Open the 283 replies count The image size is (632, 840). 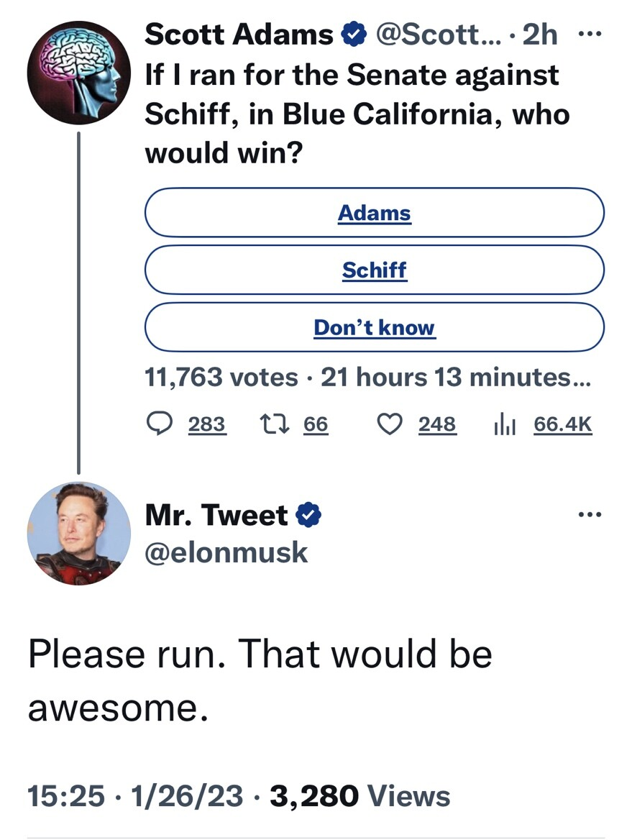(207, 424)
